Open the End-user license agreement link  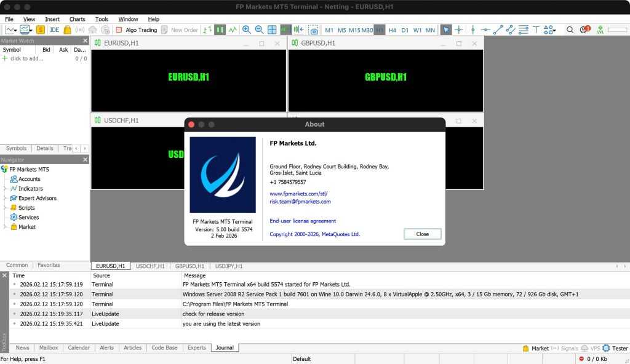click(x=303, y=221)
